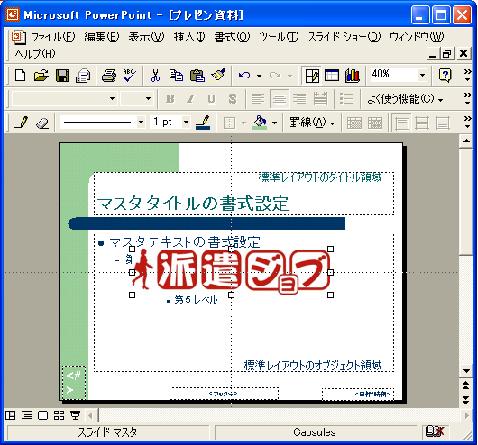Switch to Slide Sorter view

(x=59, y=416)
